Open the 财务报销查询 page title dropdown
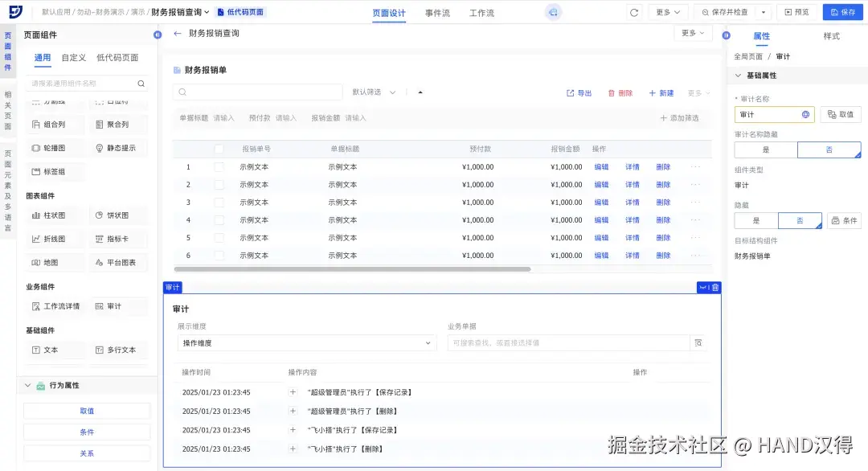Viewport: 868px width, 471px height. [x=207, y=12]
